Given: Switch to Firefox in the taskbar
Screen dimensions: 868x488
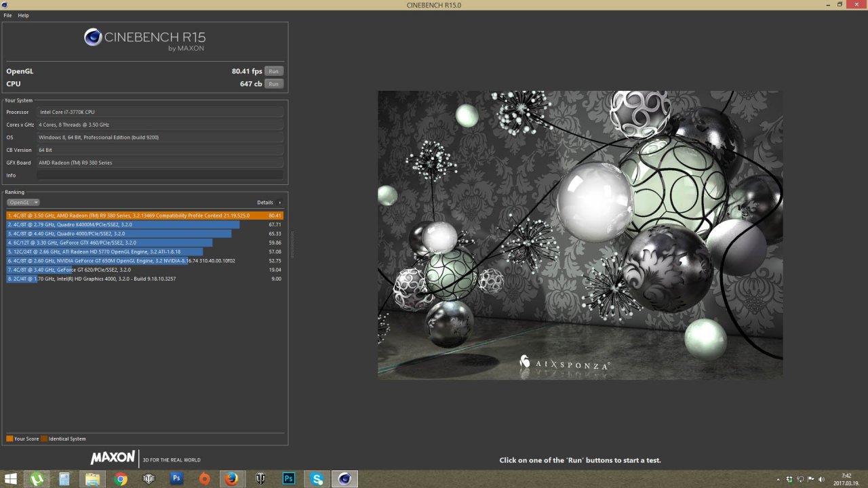Looking at the screenshot, I should [x=232, y=479].
